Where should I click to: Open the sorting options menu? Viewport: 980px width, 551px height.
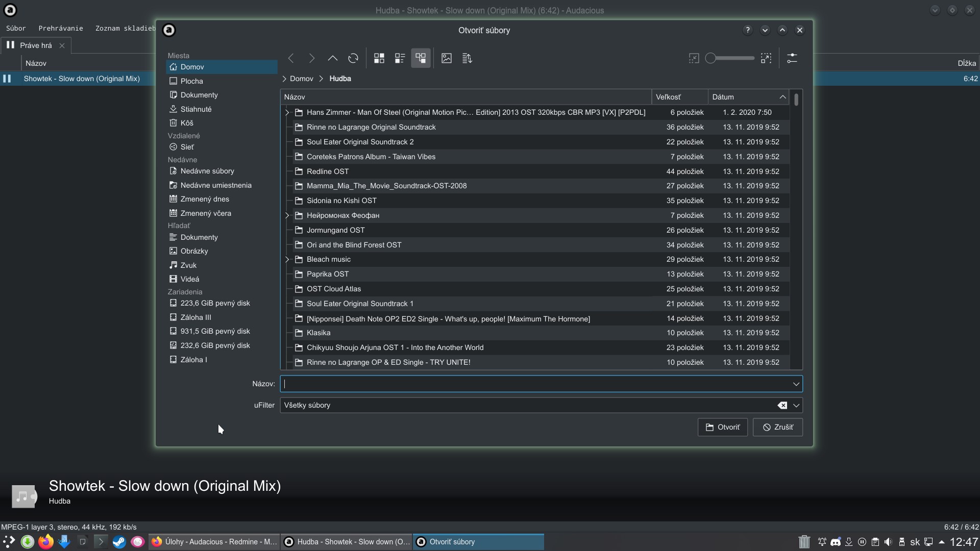tap(467, 58)
